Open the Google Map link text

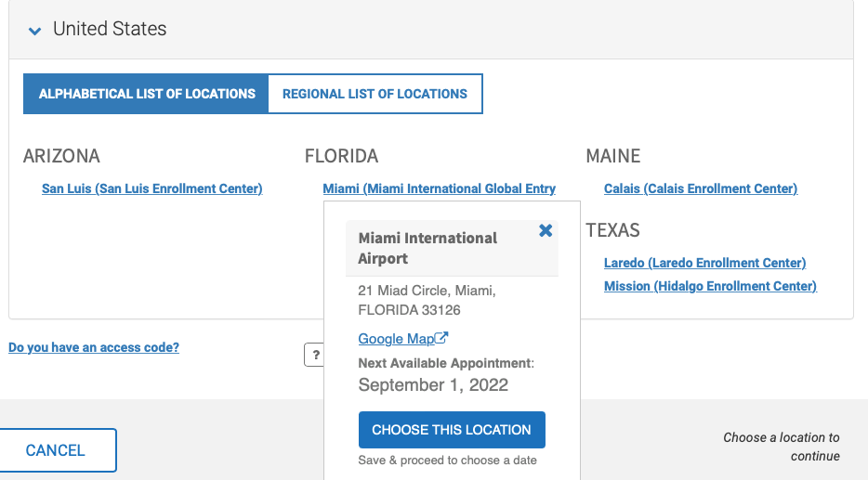pos(395,339)
